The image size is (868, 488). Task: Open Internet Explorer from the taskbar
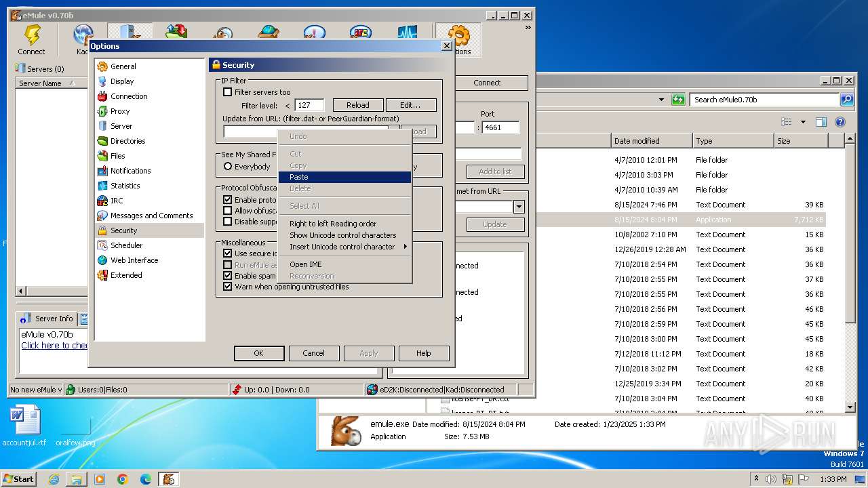(x=54, y=479)
